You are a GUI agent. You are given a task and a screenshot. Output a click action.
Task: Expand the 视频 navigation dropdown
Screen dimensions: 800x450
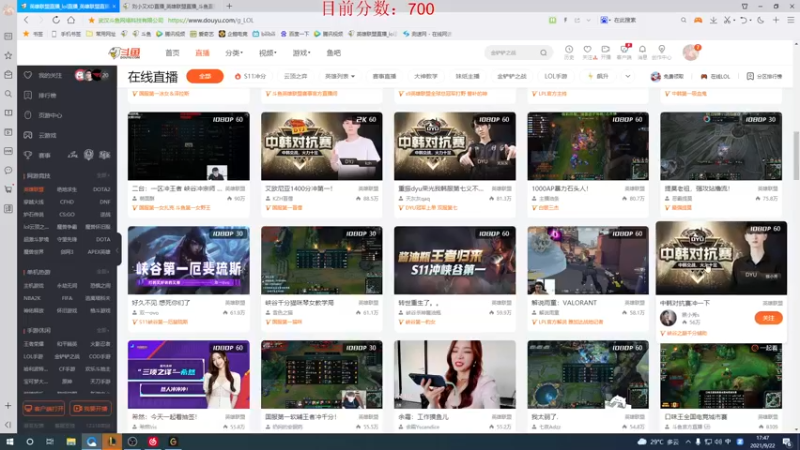268,53
